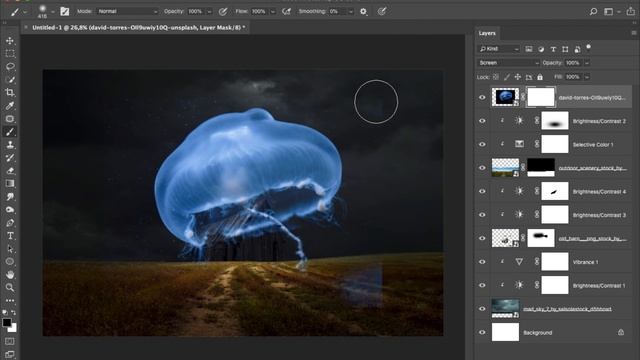Open the Smoothing slider dropdown
The image size is (640, 360).
point(351,11)
